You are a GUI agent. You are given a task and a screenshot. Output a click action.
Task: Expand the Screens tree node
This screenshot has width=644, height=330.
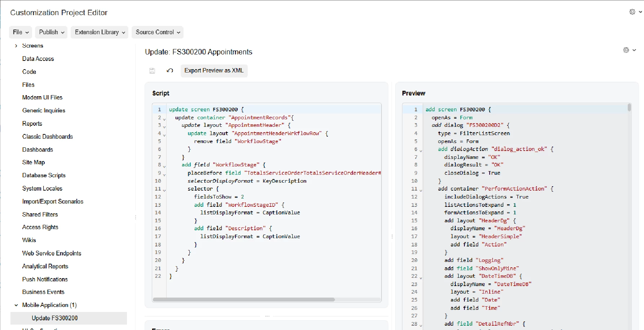pyautogui.click(x=16, y=46)
